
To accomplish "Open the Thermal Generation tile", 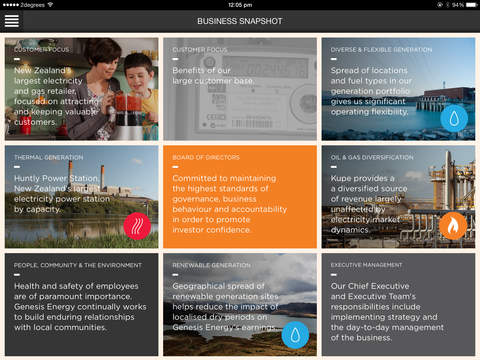I will click(82, 197).
